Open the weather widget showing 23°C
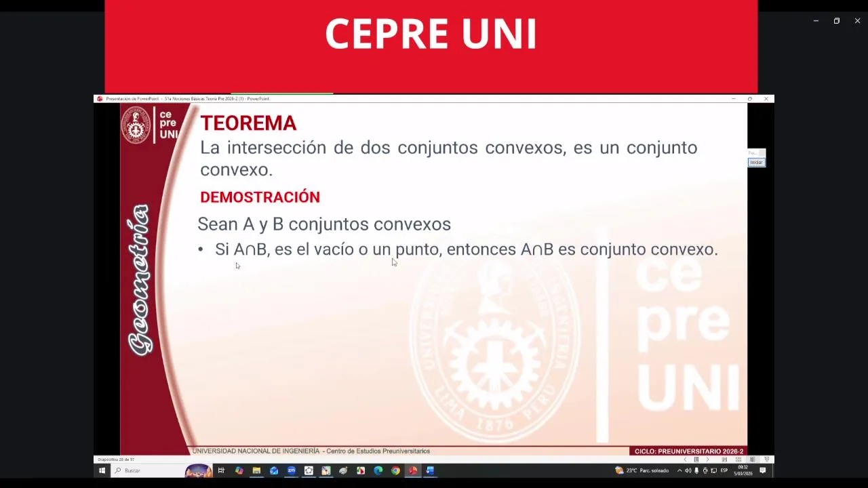 642,470
